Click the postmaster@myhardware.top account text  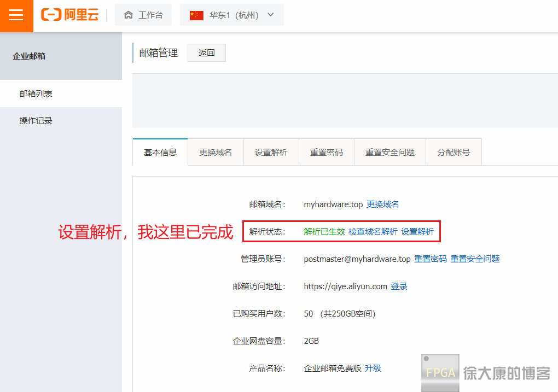click(357, 259)
